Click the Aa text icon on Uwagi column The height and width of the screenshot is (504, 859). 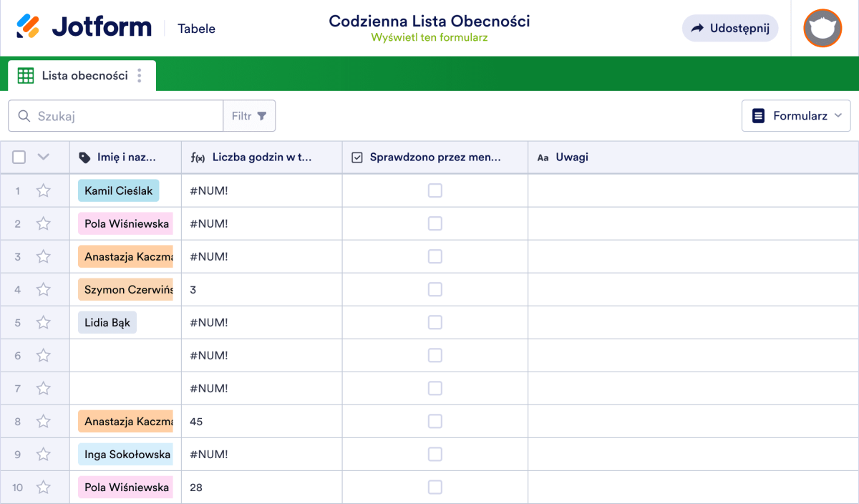[543, 157]
